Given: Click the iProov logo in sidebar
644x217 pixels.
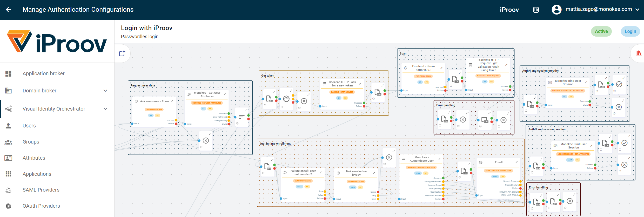Looking at the screenshot, I should point(57,42).
